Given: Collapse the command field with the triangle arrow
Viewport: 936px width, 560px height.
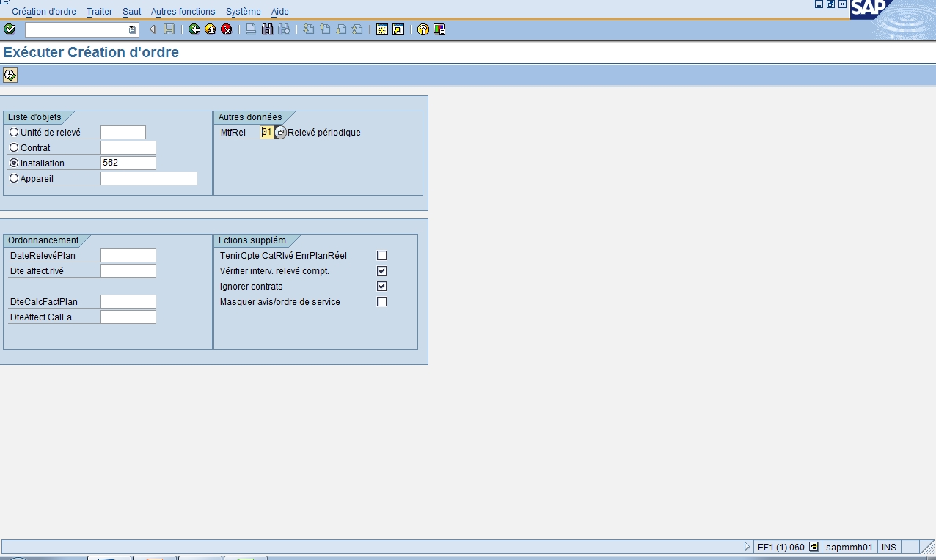Looking at the screenshot, I should 153,29.
